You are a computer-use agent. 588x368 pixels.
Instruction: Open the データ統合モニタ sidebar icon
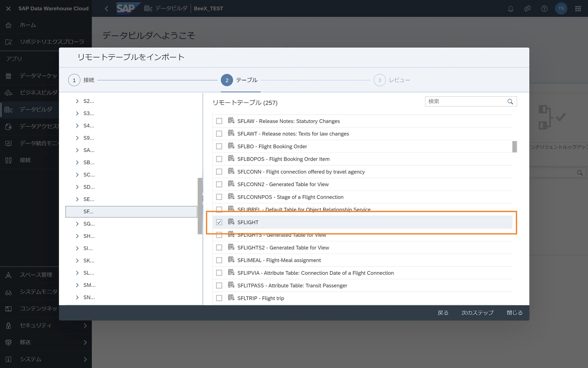click(x=9, y=143)
